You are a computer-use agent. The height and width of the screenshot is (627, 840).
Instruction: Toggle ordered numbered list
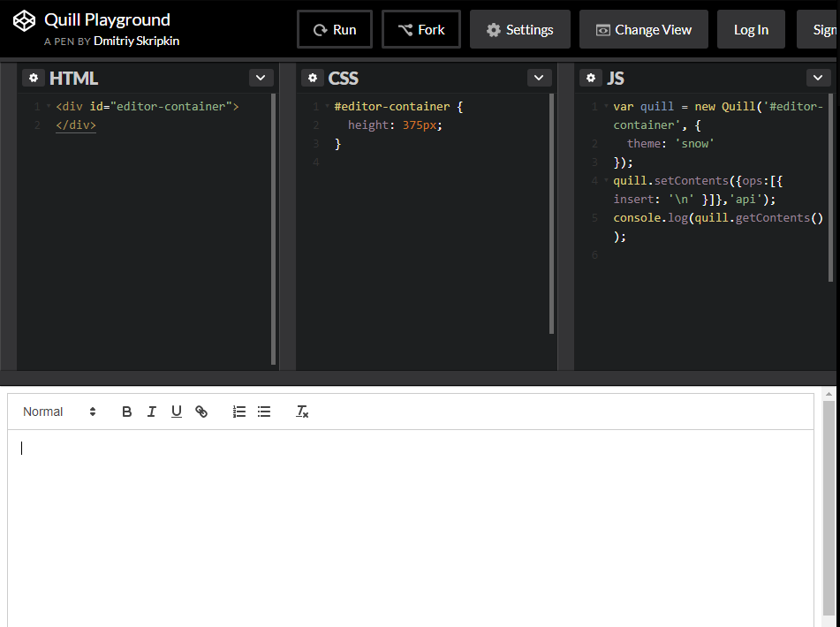(239, 412)
